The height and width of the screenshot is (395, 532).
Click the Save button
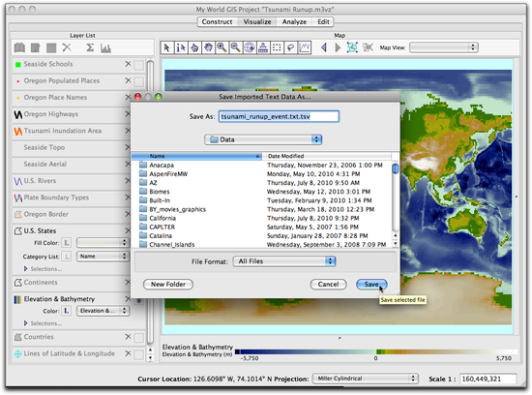[371, 285]
